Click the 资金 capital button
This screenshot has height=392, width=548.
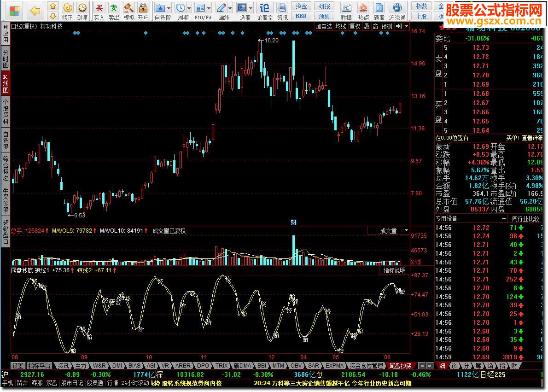tap(301, 6)
